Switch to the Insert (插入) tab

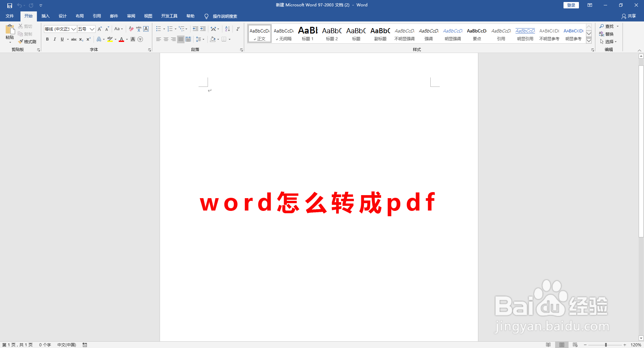tap(45, 16)
